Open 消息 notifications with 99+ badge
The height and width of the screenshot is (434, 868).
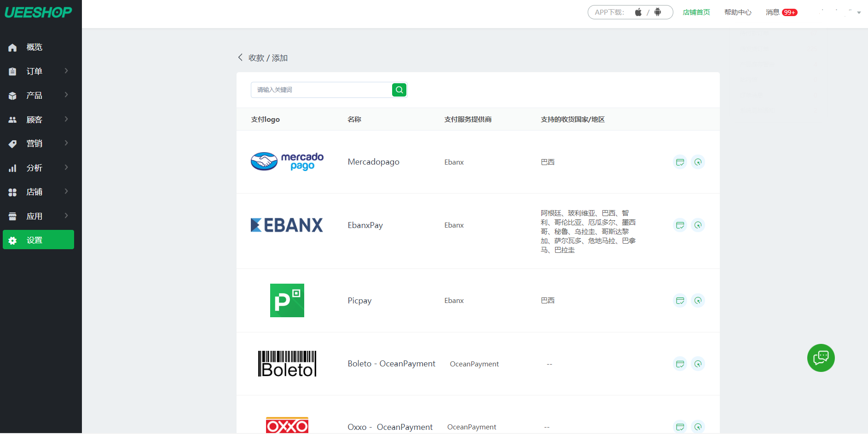[x=781, y=12]
